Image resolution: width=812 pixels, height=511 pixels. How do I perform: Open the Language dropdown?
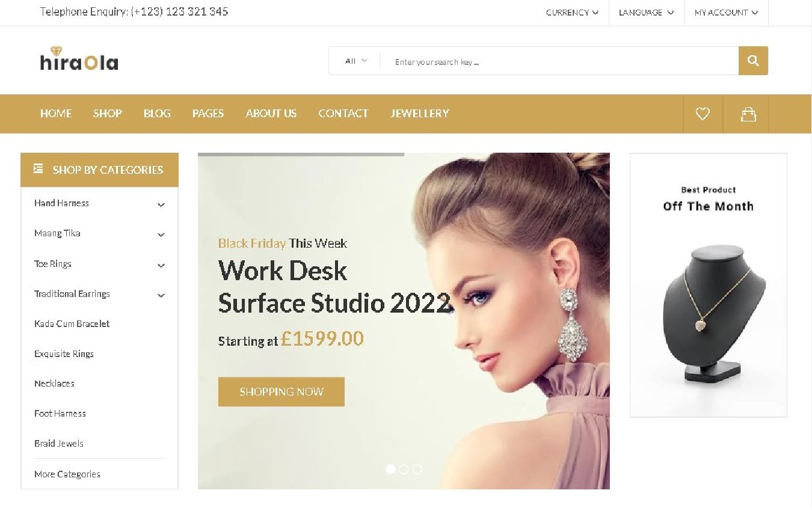click(x=646, y=13)
